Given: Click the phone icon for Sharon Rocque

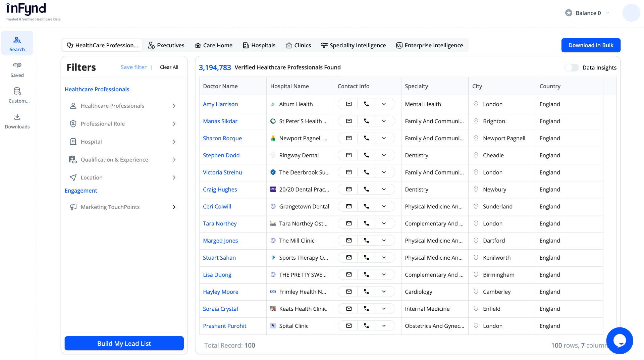Looking at the screenshot, I should (x=366, y=138).
